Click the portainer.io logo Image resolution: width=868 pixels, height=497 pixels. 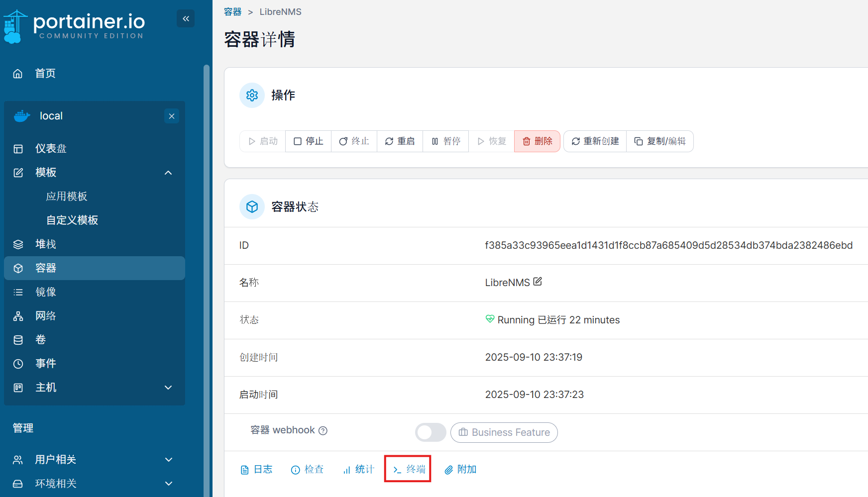(75, 26)
